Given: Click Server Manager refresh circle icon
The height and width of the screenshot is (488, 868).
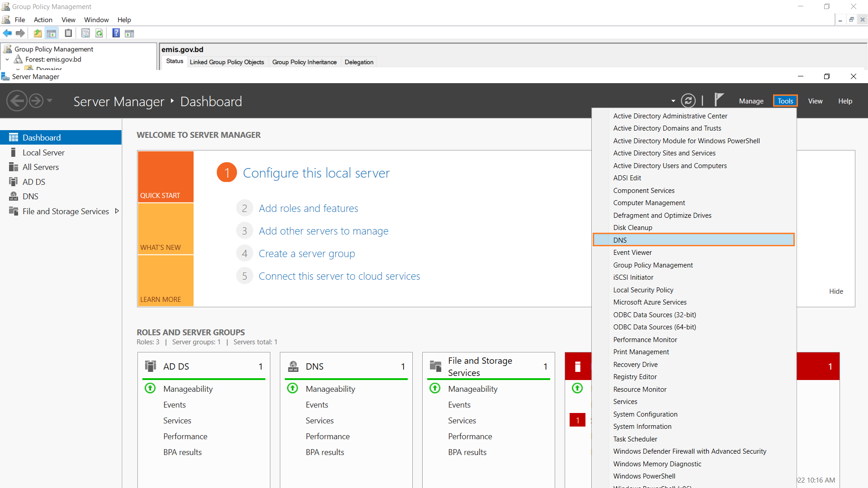Looking at the screenshot, I should (x=688, y=101).
